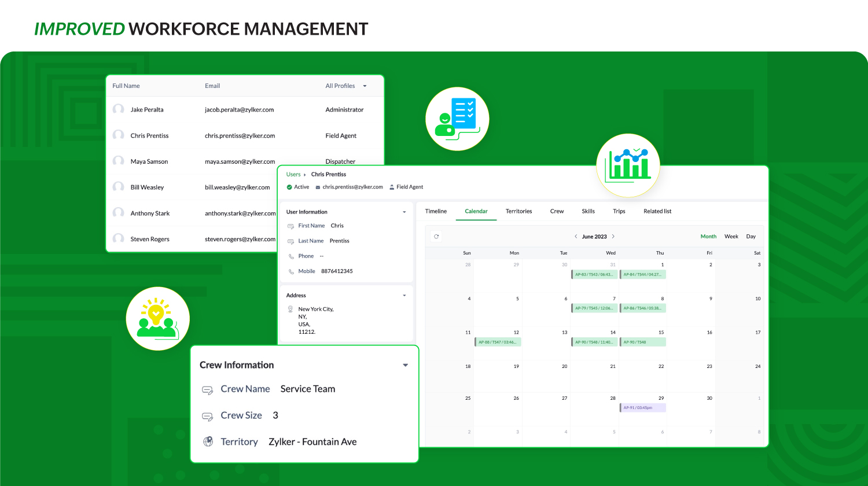Viewport: 868px width, 486px height.
Task: Select the Steven Rogers name
Action: (150, 239)
